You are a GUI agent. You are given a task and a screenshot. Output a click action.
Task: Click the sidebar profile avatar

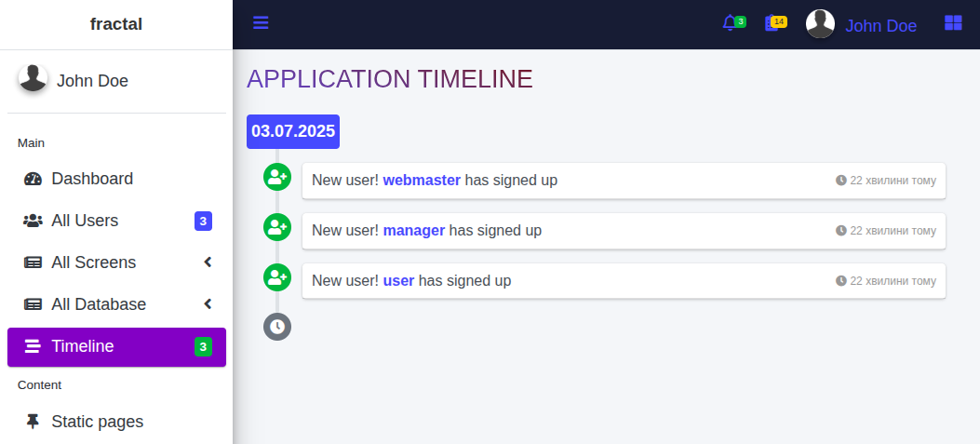(34, 77)
